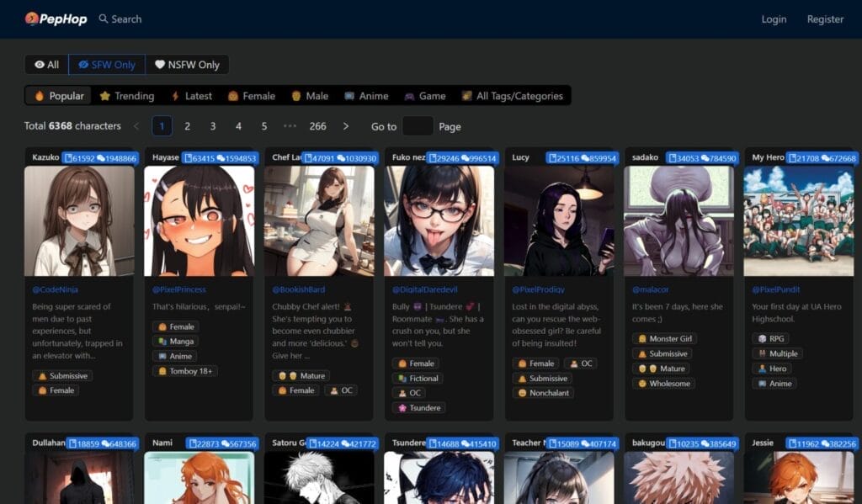Click the Login link
The height and width of the screenshot is (504, 862).
774,19
